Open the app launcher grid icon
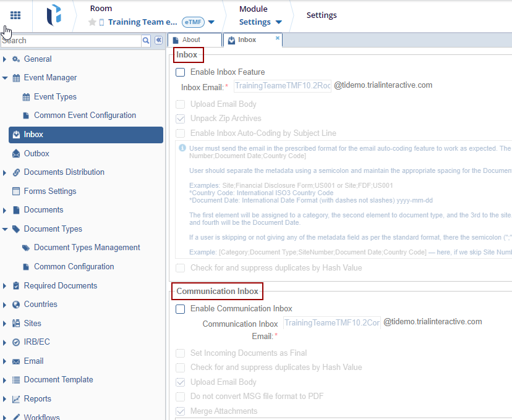 click(x=15, y=15)
